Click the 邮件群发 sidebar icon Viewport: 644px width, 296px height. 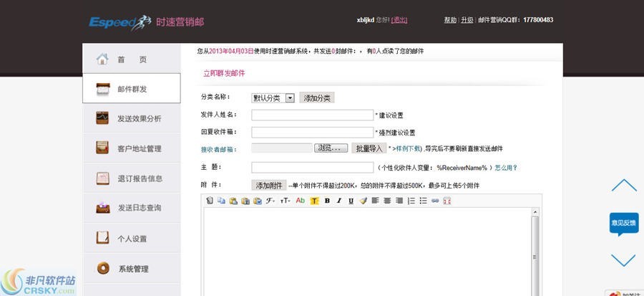pyautogui.click(x=102, y=89)
